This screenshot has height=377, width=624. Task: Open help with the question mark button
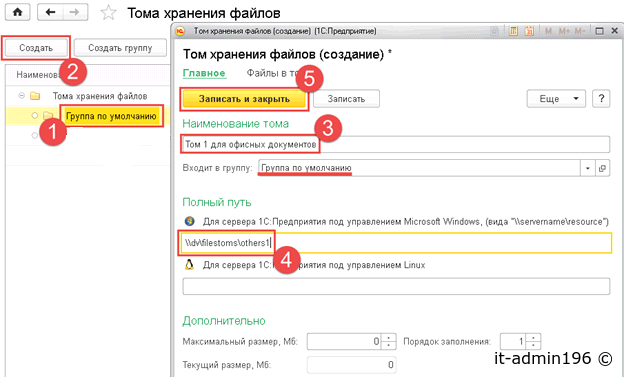tap(601, 99)
